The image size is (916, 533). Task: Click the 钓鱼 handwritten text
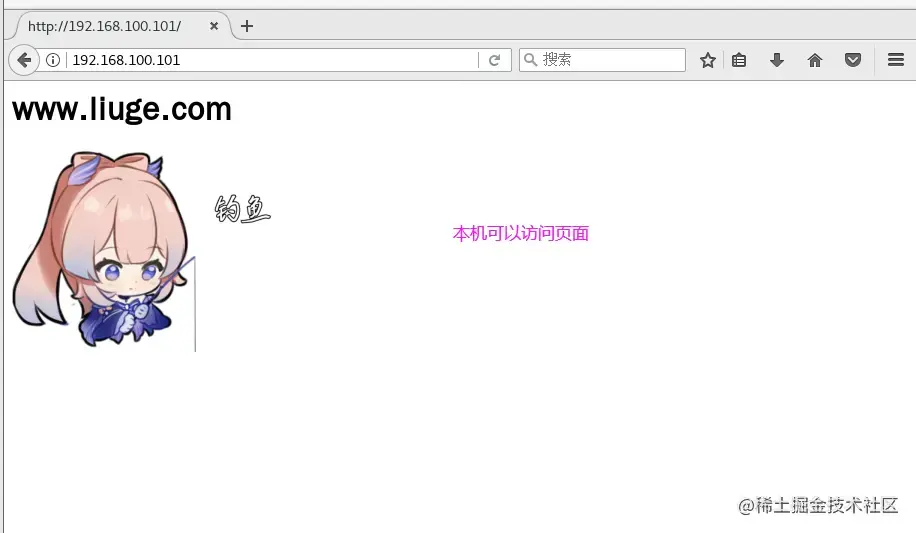pos(242,209)
